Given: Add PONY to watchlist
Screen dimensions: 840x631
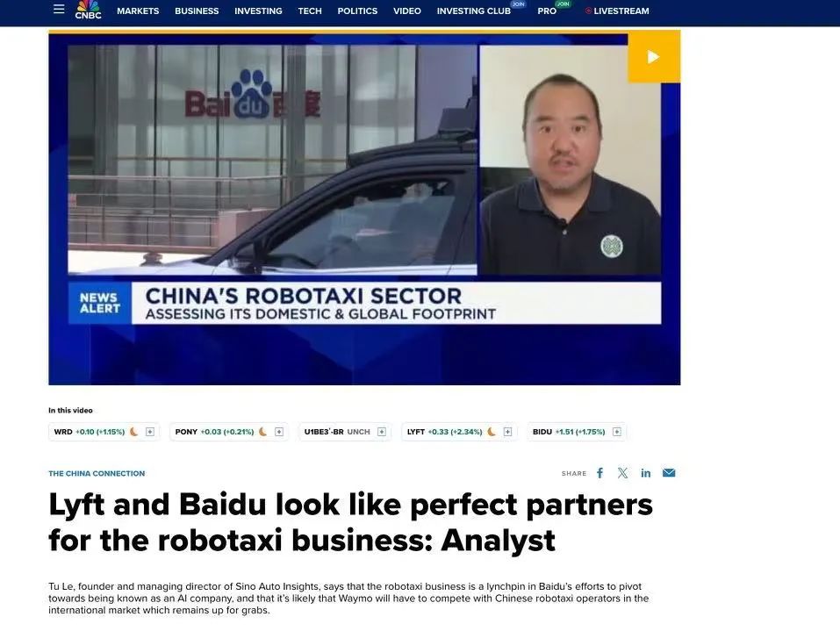Looking at the screenshot, I should (x=279, y=432).
